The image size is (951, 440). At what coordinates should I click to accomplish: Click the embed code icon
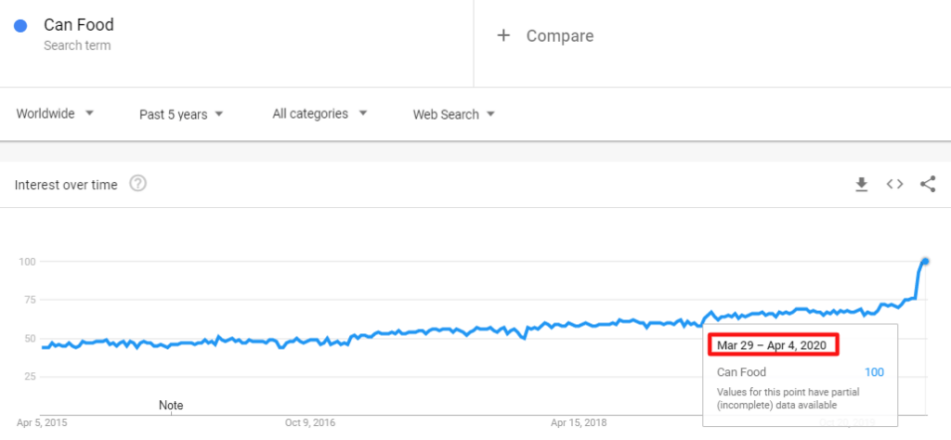coord(894,184)
